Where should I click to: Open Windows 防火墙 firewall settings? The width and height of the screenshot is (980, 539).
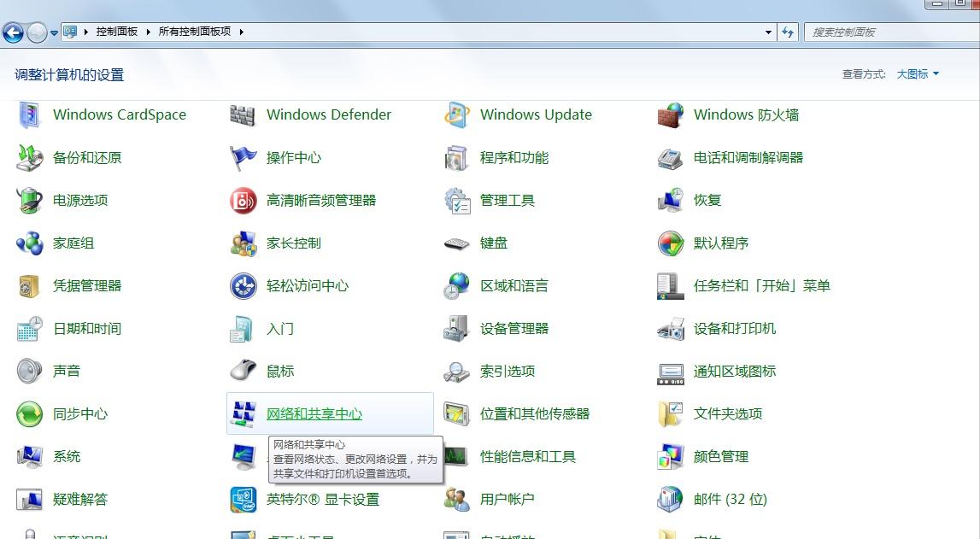749,114
